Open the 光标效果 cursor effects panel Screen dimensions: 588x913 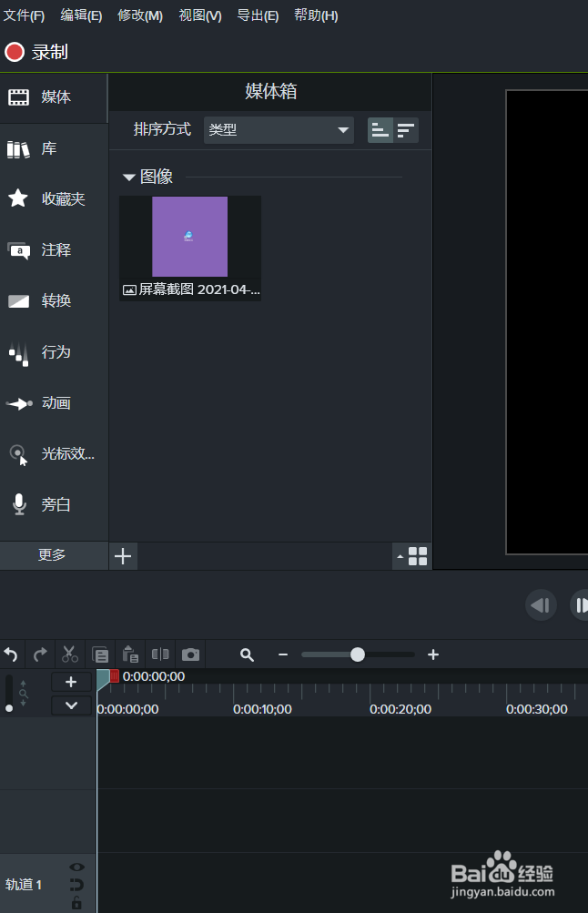pyautogui.click(x=54, y=453)
